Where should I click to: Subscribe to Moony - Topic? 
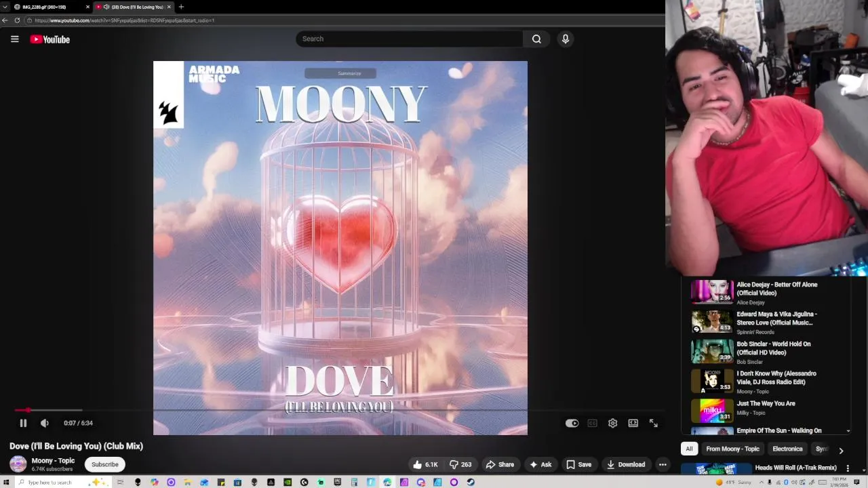(105, 464)
